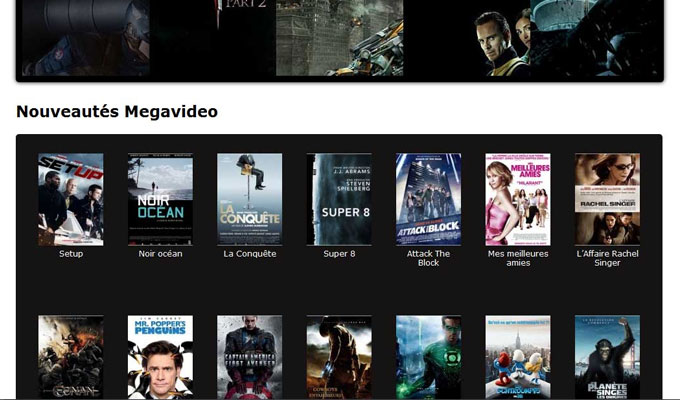Screen dimensions: 680x400
Task: Click the Nouveautés Megavideo heading
Action: (117, 111)
